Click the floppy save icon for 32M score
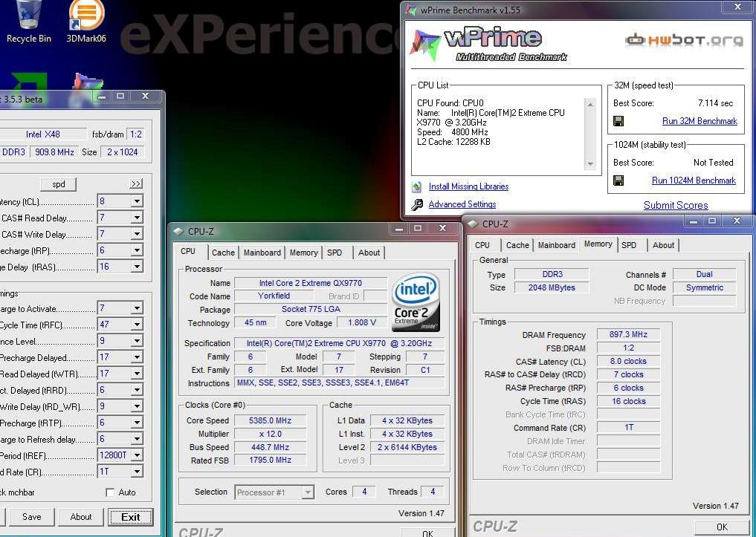 618,121
